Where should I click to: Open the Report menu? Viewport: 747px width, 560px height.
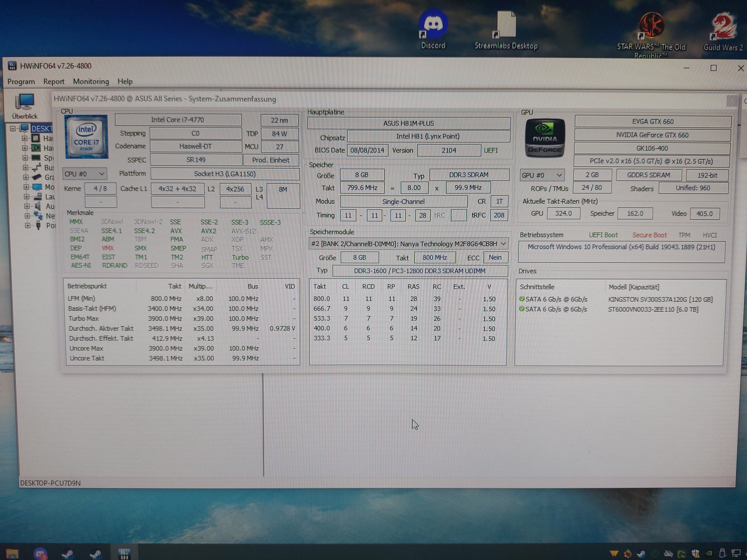click(x=54, y=82)
